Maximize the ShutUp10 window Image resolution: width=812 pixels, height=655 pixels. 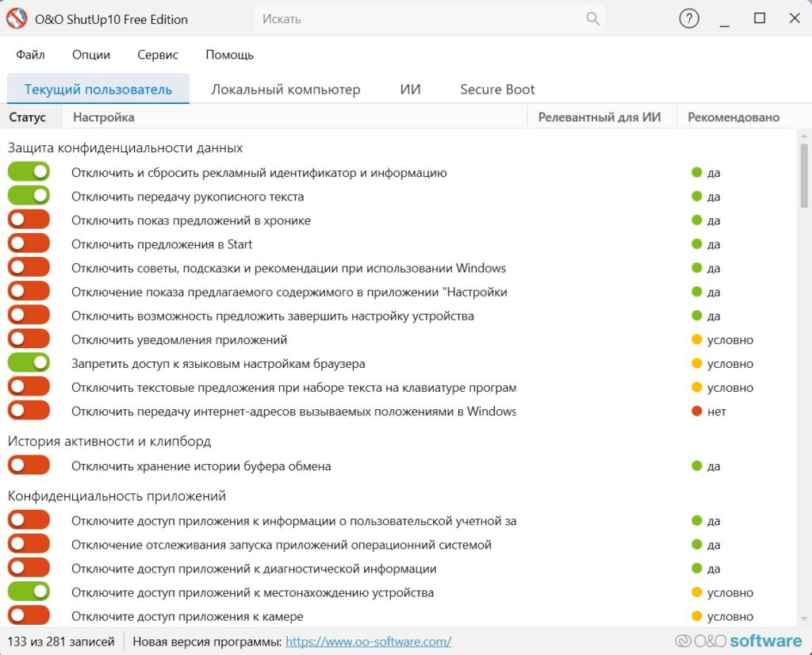coord(759,19)
